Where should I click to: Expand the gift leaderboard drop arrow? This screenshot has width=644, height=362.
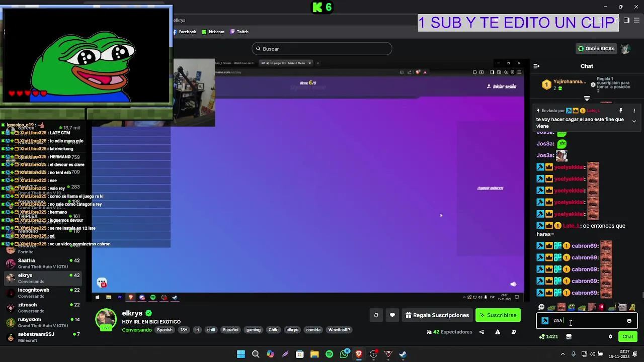tap(587, 99)
